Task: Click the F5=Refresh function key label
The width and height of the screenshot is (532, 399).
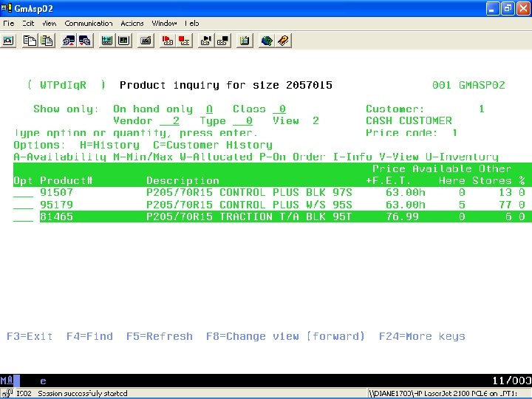Action: click(160, 336)
